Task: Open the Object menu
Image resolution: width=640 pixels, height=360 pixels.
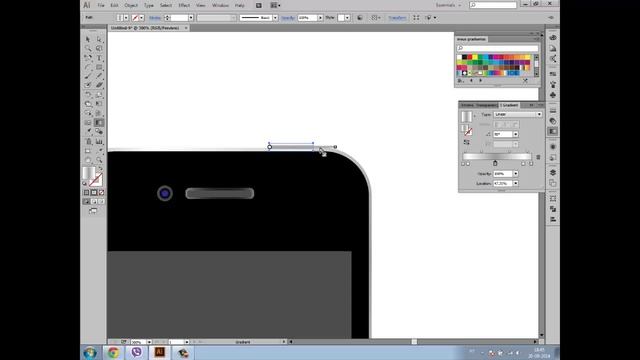Action: tap(131, 5)
